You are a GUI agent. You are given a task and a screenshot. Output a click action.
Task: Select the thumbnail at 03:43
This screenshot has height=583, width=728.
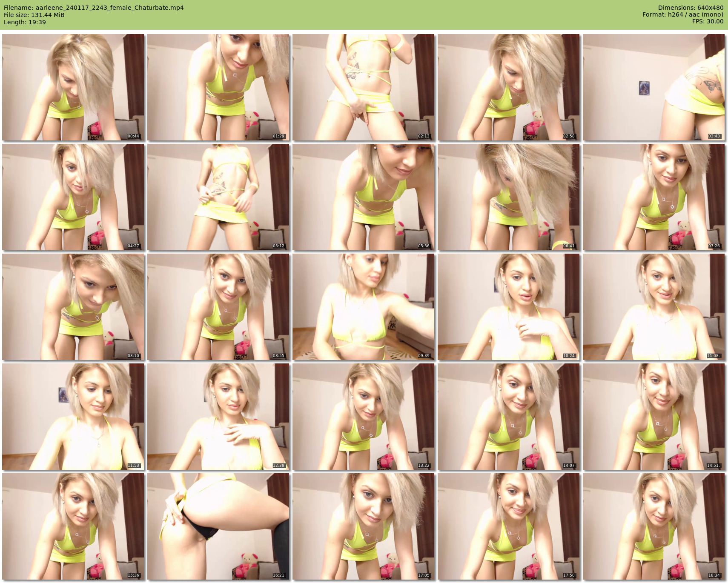[x=654, y=87]
